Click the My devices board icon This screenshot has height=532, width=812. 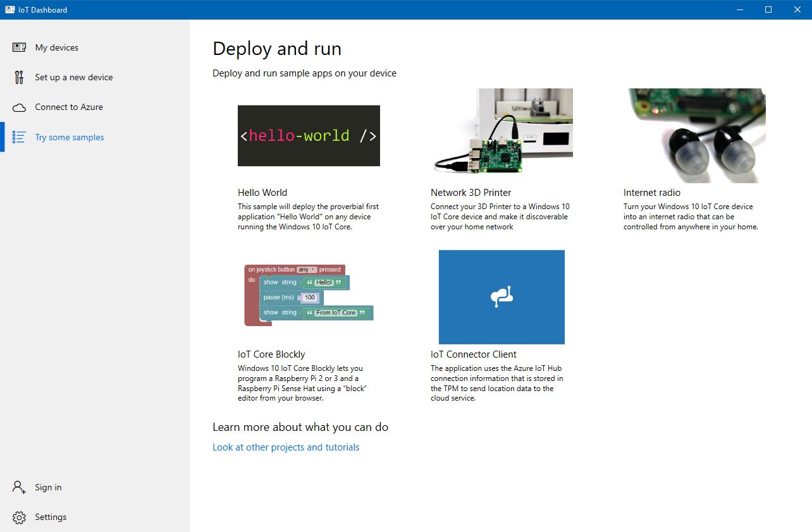tap(19, 47)
